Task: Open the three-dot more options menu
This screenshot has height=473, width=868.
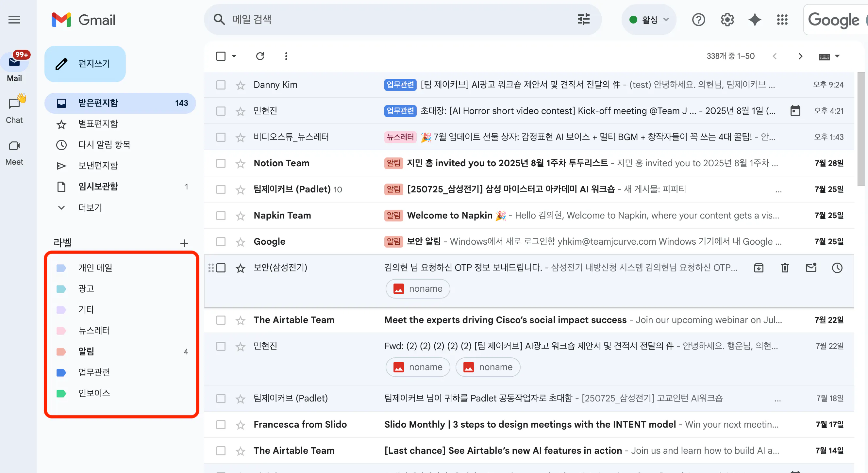Action: point(286,56)
